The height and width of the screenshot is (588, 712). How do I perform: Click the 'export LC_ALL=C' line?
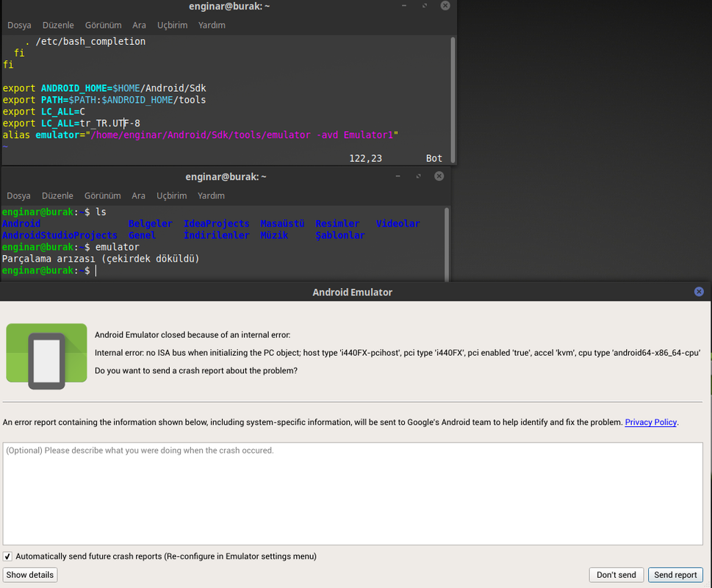43,112
